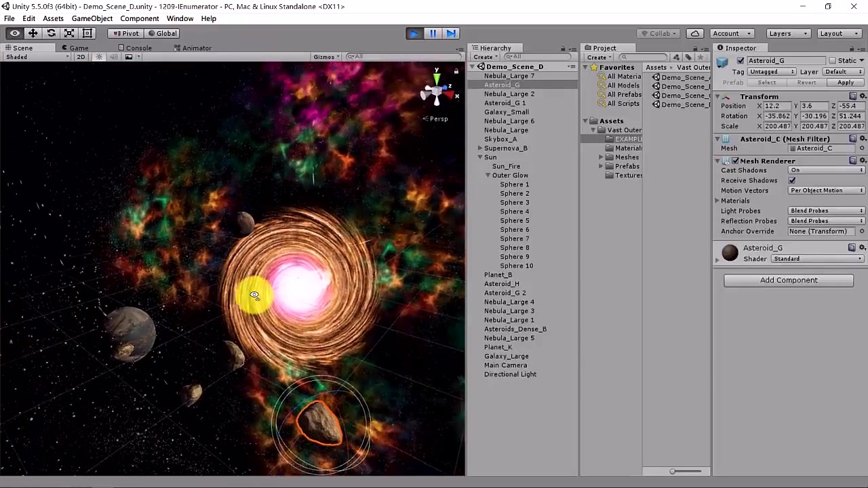Screen dimensions: 868x488
Task: Click the prefab Select button
Action: [767, 83]
